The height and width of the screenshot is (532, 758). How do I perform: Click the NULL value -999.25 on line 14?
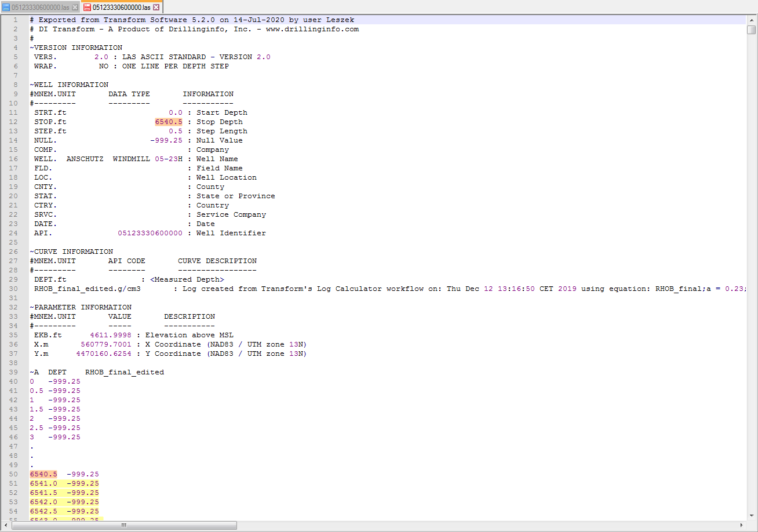pyautogui.click(x=168, y=140)
